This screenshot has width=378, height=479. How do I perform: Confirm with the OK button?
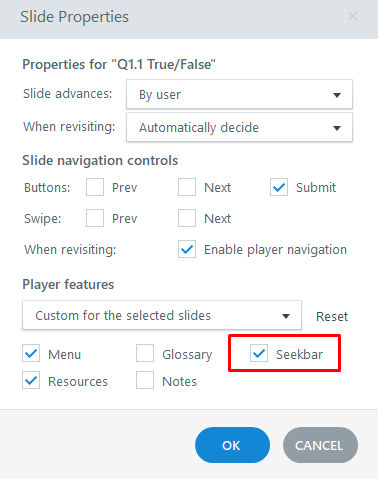pyautogui.click(x=232, y=445)
